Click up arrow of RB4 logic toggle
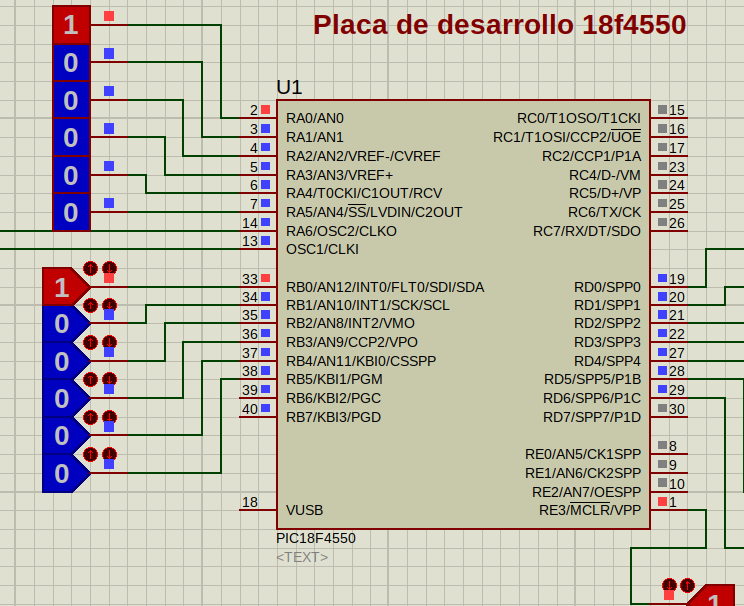This screenshot has height=606, width=744. pos(90,418)
